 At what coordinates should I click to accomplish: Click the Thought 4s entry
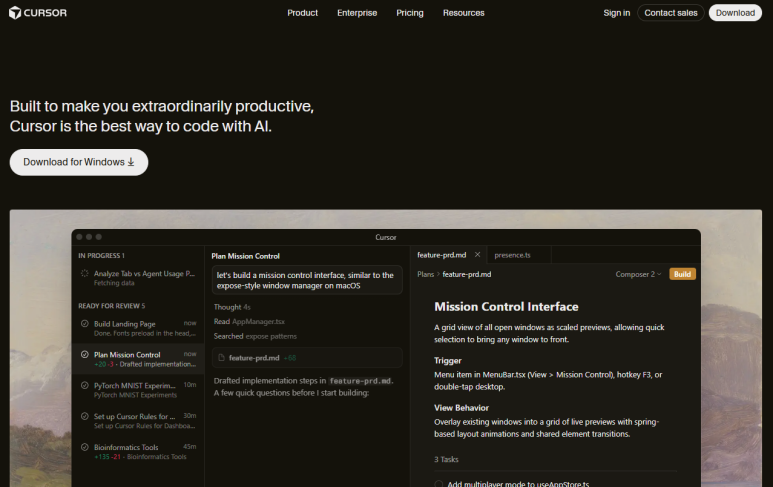[x=232, y=307]
